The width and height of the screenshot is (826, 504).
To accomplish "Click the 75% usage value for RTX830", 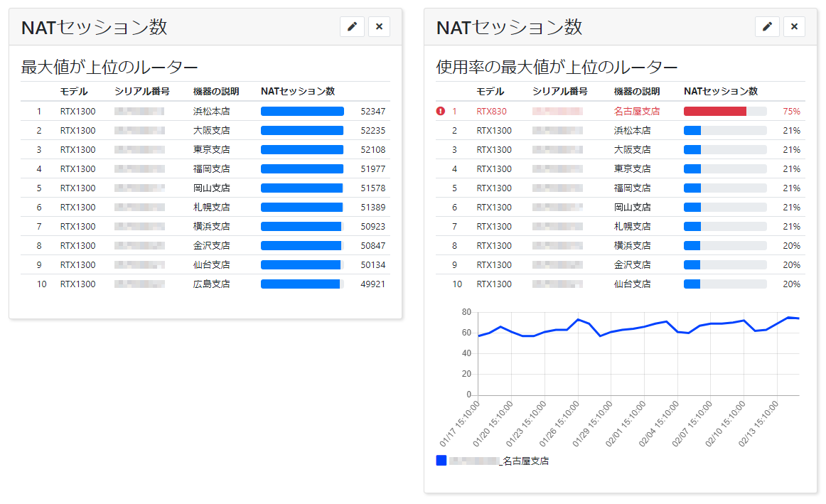I will (x=791, y=111).
